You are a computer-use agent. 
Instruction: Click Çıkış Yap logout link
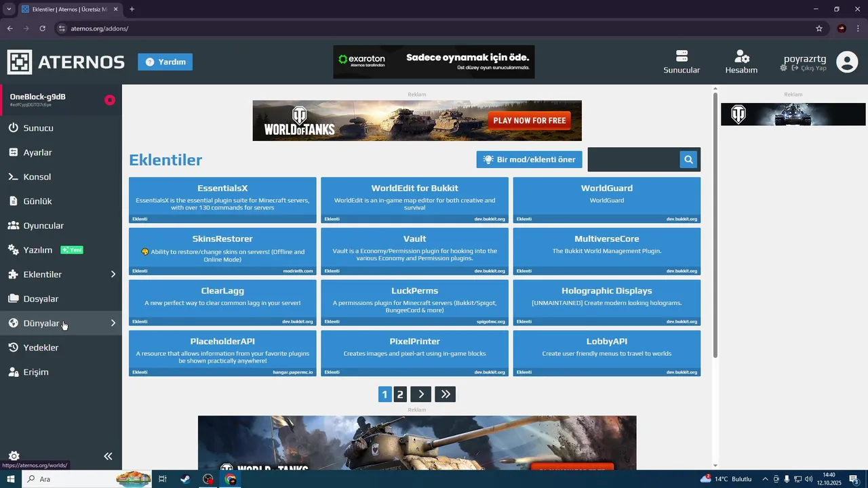pyautogui.click(x=810, y=68)
